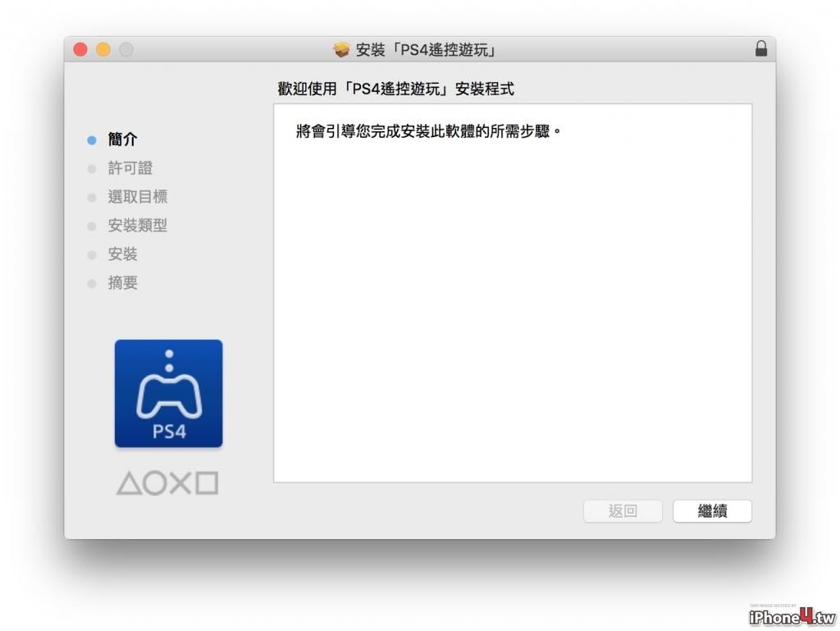The height and width of the screenshot is (631, 840).
Task: Click the disabled grey zoom button
Action: point(126,49)
